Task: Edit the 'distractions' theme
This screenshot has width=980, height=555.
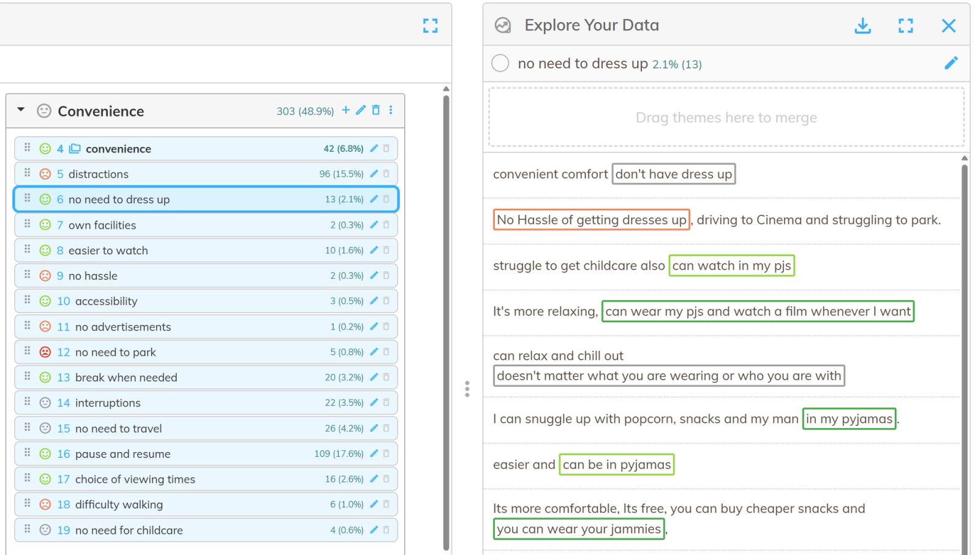Action: pos(374,174)
